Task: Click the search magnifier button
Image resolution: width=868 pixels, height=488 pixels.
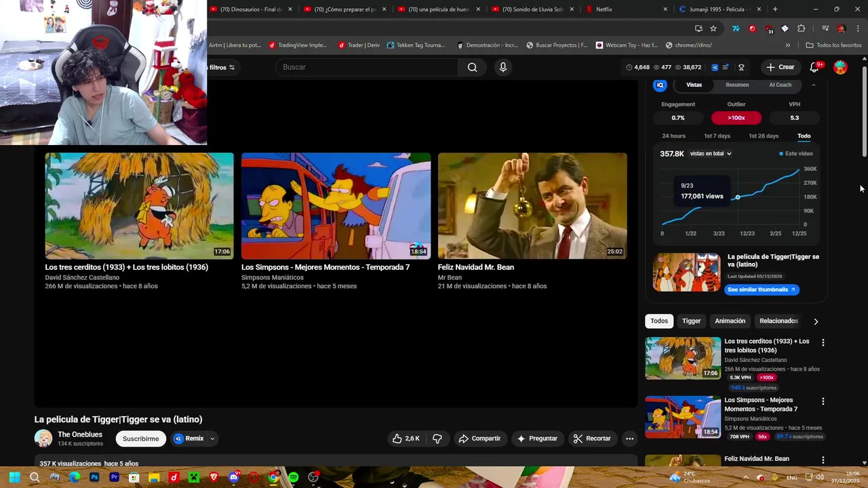Action: tap(472, 67)
